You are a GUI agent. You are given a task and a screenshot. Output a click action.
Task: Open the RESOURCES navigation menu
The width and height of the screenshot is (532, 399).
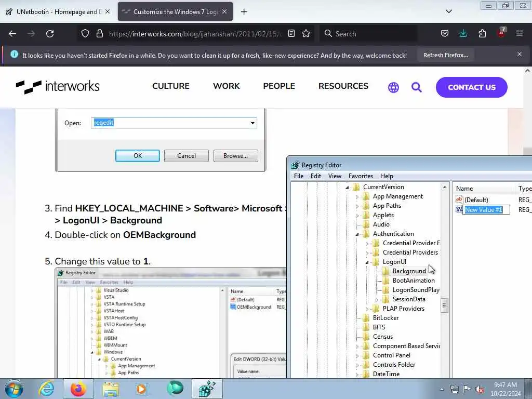(x=343, y=86)
